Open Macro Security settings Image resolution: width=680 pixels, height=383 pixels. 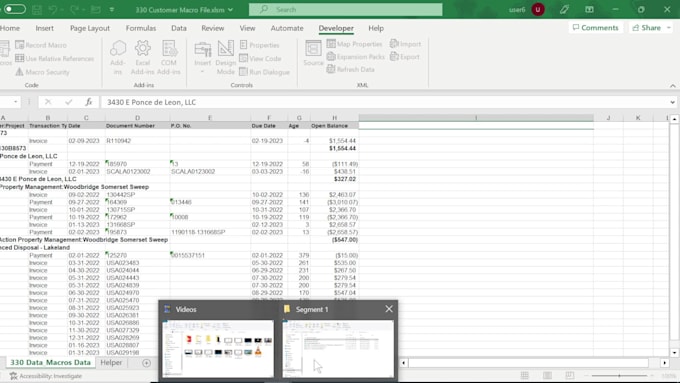click(42, 72)
